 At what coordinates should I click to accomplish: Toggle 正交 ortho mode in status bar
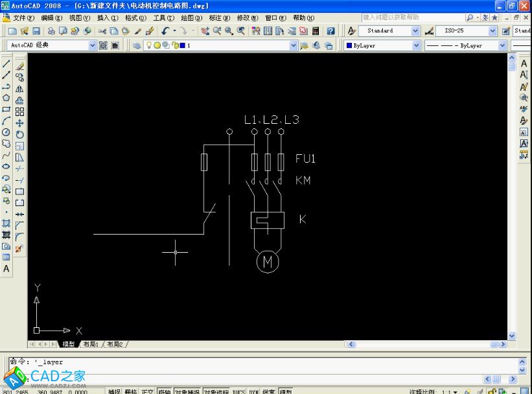[148, 391]
